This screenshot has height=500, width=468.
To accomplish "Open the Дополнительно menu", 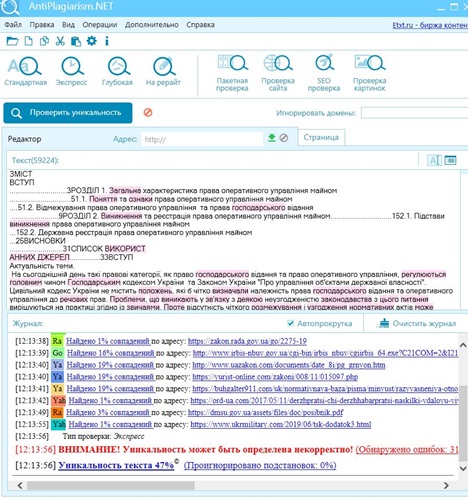I will (x=152, y=25).
